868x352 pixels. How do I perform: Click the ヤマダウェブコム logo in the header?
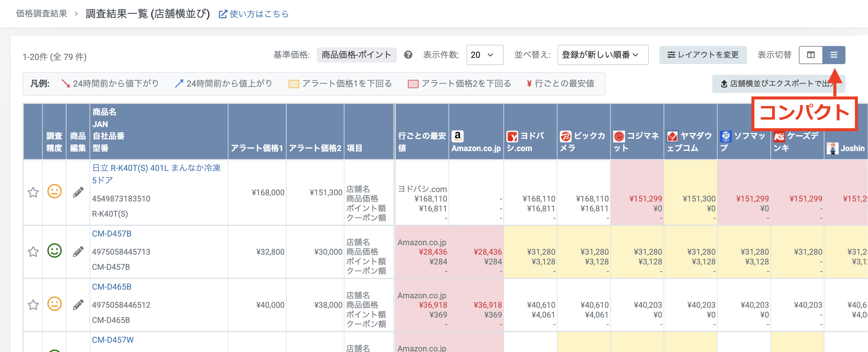point(672,136)
